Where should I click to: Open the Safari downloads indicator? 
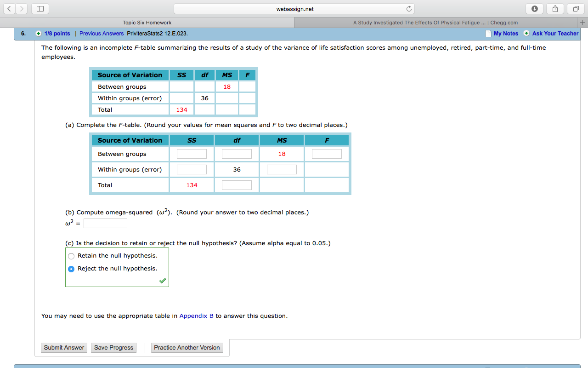click(x=534, y=8)
